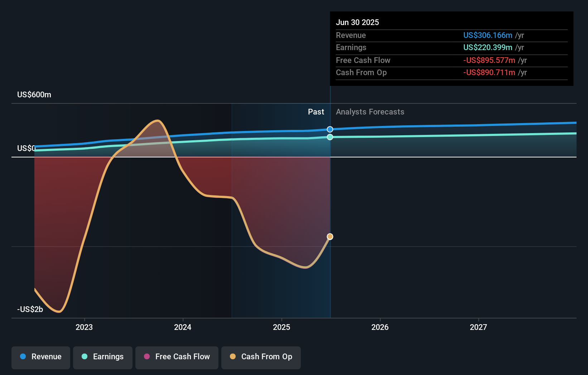
Task: Click the US$220.399m earnings value
Action: click(488, 47)
